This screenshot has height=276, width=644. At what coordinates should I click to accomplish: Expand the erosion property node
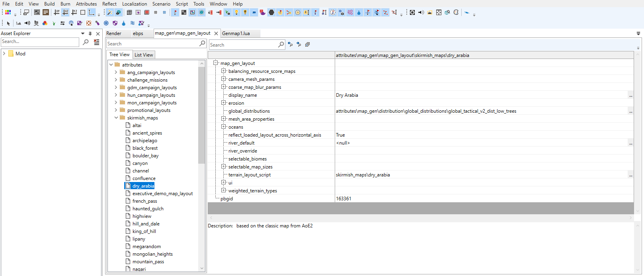pyautogui.click(x=224, y=103)
